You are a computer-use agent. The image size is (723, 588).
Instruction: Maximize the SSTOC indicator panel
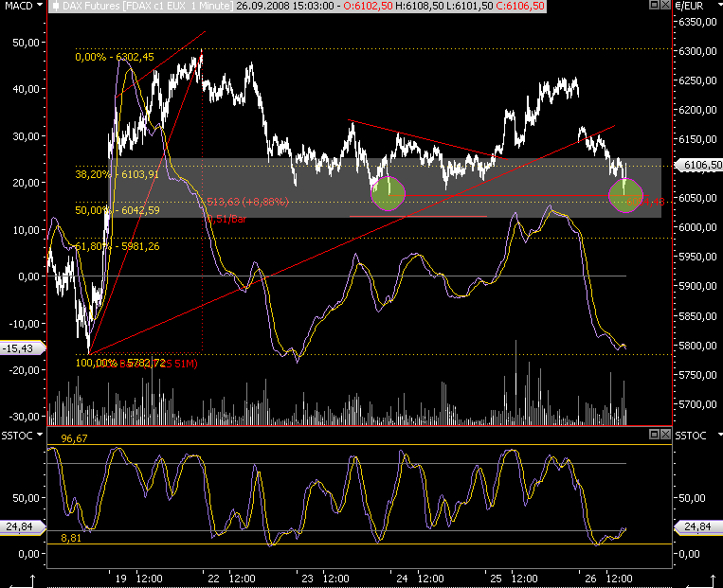tap(654, 434)
